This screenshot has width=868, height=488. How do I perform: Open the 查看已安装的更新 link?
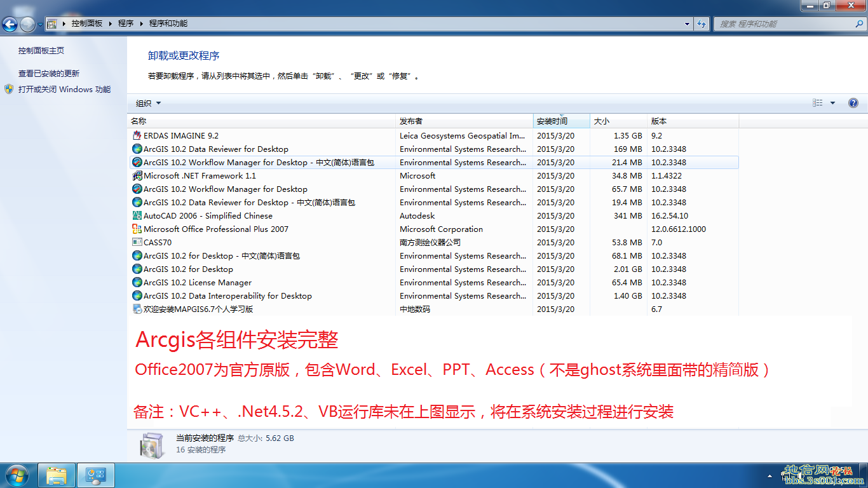click(x=49, y=73)
